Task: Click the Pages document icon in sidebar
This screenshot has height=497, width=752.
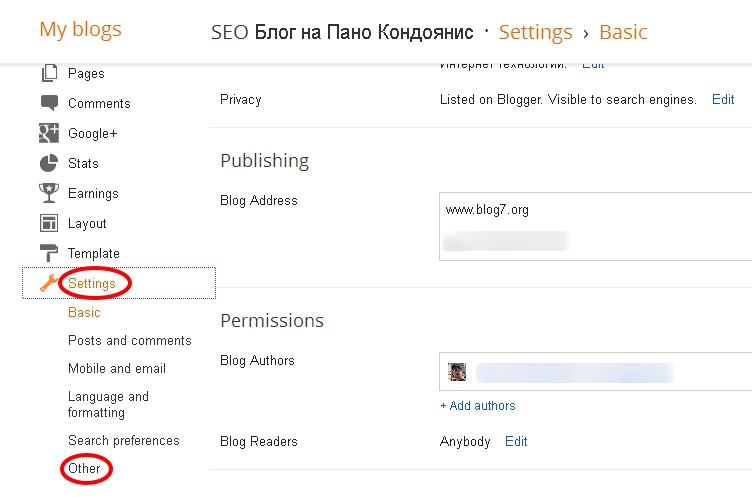Action: tap(49, 73)
